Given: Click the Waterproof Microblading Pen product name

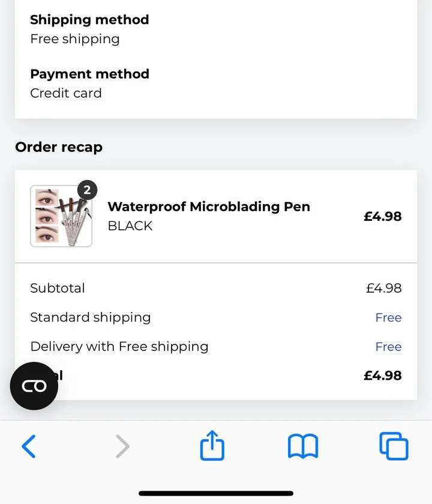Looking at the screenshot, I should click(x=208, y=206).
